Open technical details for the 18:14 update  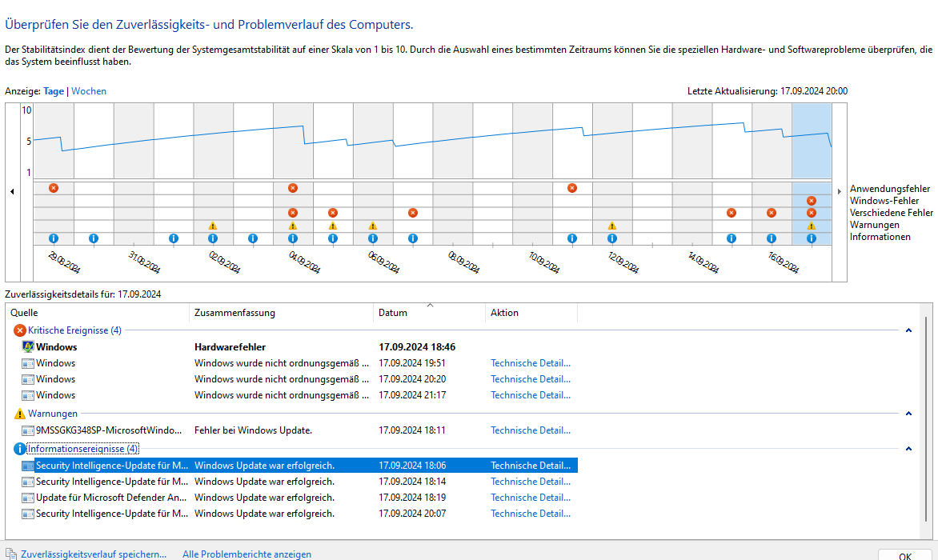pyautogui.click(x=531, y=482)
